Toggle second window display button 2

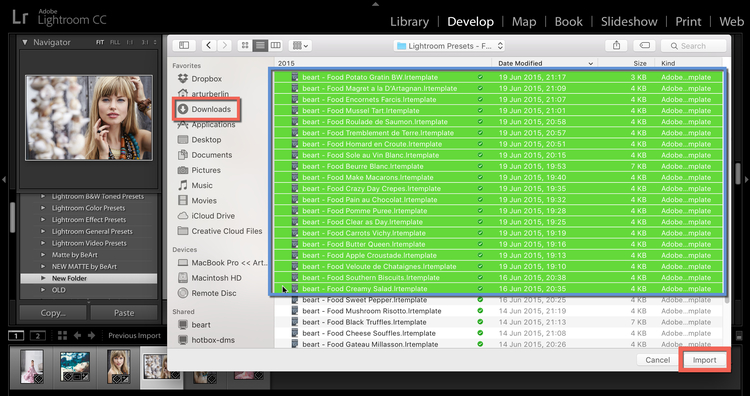[x=38, y=336]
